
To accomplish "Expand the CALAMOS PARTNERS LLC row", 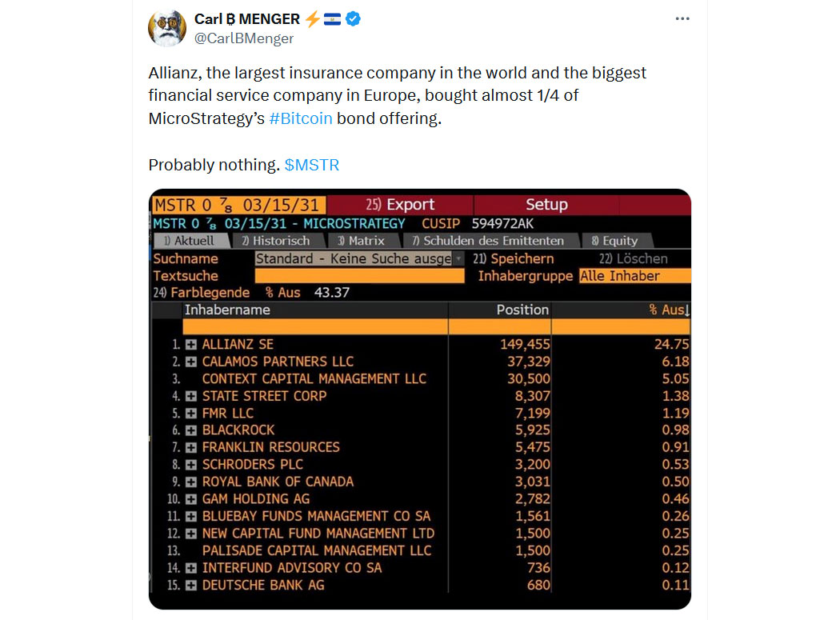I will point(190,362).
